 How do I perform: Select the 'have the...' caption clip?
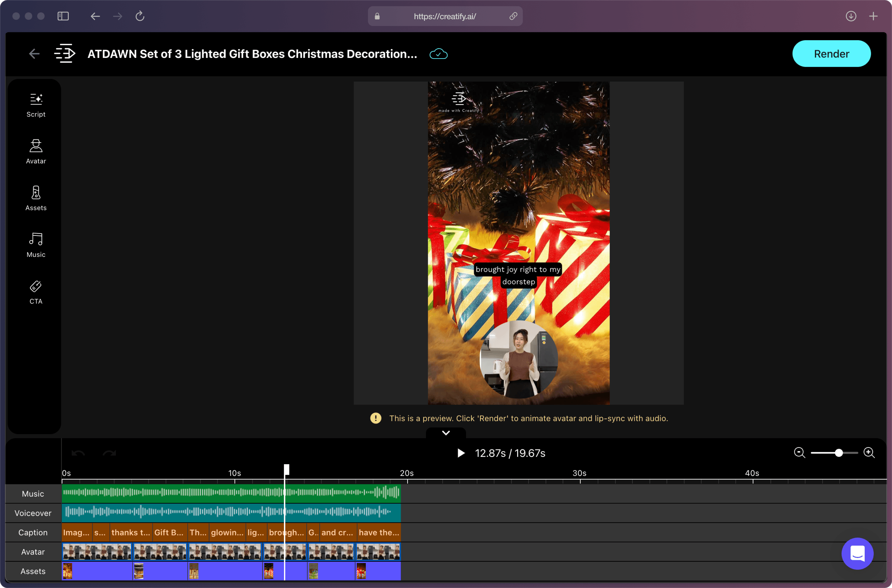click(379, 533)
